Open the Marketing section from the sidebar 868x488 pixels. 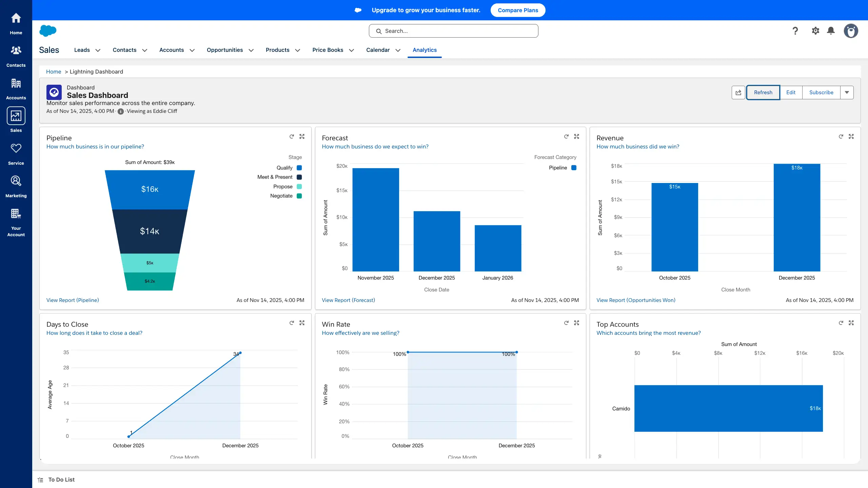16,185
